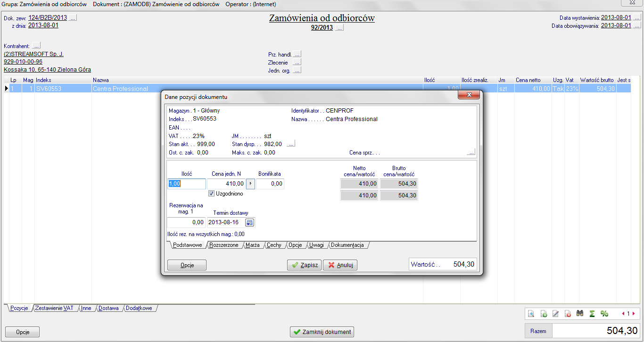The height and width of the screenshot is (342, 644).
Task: Go to next page with right red arrow
Action: pyautogui.click(x=634, y=314)
